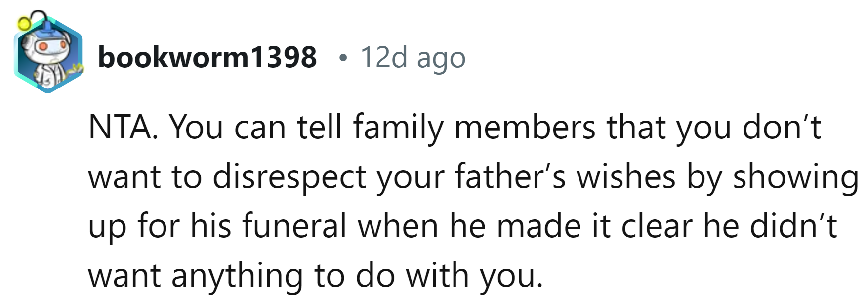Click the word "disrespect" in the comment
Image resolution: width=868 pixels, height=307 pixels.
pyautogui.click(x=289, y=176)
